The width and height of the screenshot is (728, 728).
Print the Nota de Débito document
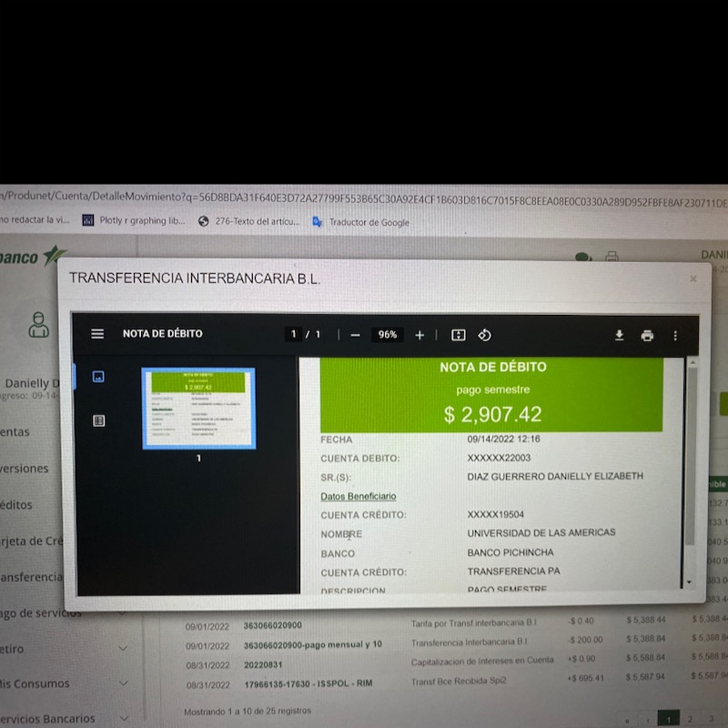coord(647,335)
